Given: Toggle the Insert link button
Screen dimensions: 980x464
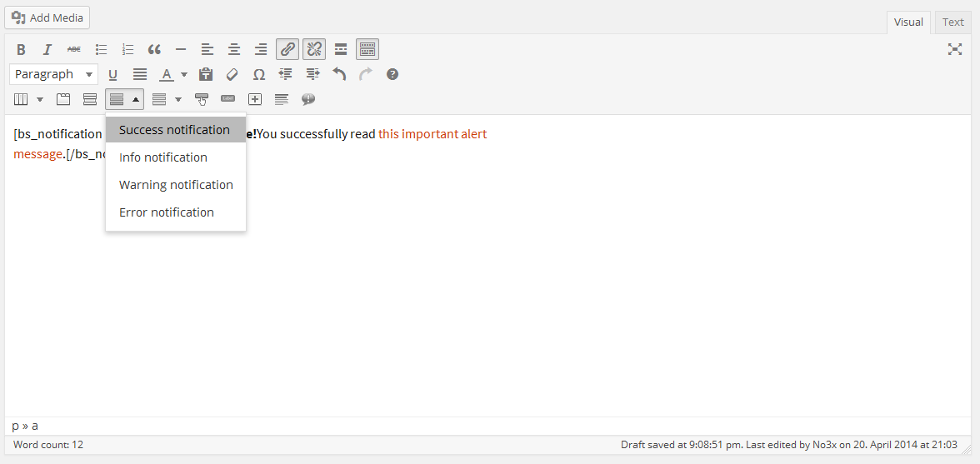Looking at the screenshot, I should [287, 49].
